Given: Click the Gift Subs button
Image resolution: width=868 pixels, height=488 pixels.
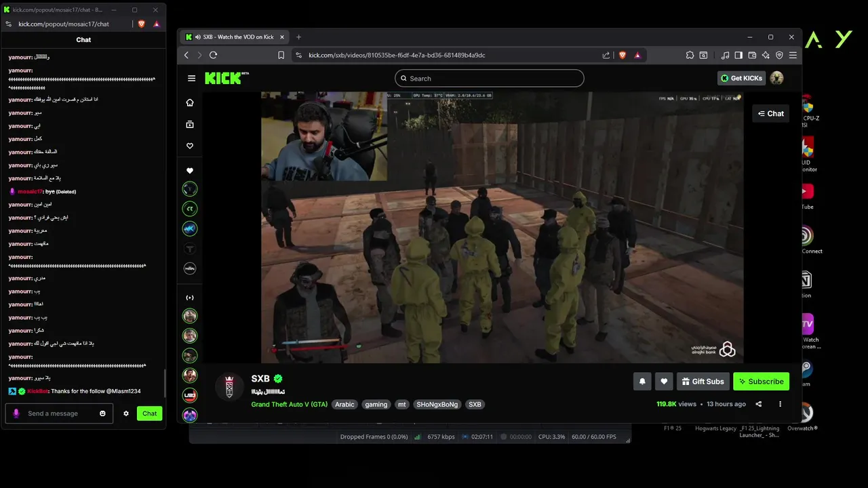Looking at the screenshot, I should [x=703, y=382].
